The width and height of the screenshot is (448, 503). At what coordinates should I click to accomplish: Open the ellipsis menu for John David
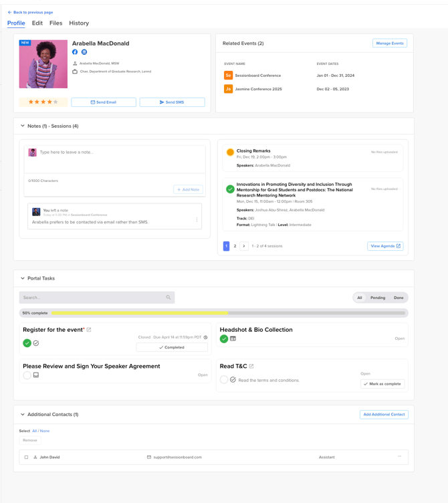400,456
